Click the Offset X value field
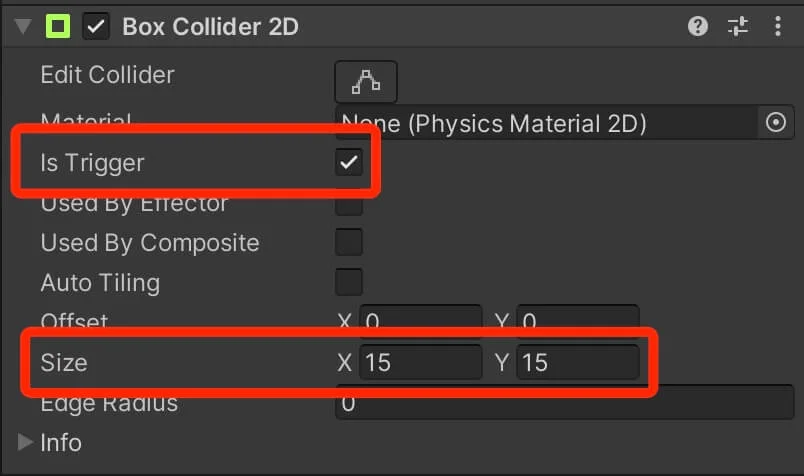 coord(420,318)
